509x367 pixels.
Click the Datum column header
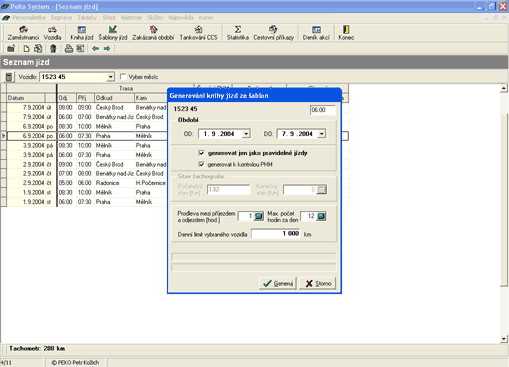[x=26, y=98]
